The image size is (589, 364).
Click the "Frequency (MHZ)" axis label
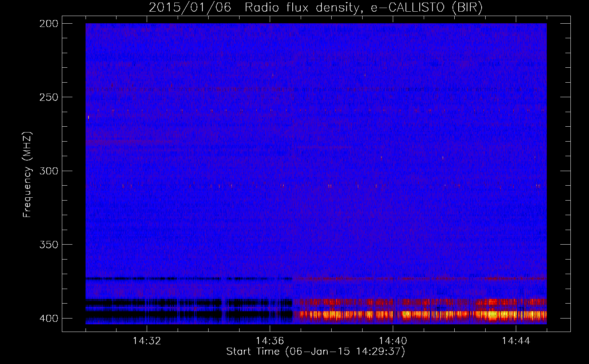(27, 175)
